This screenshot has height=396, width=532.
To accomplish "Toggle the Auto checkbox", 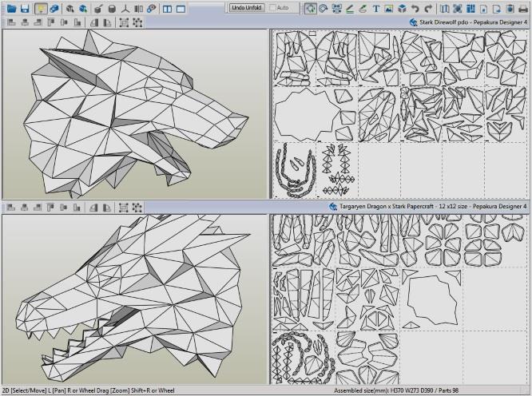I will [x=272, y=7].
